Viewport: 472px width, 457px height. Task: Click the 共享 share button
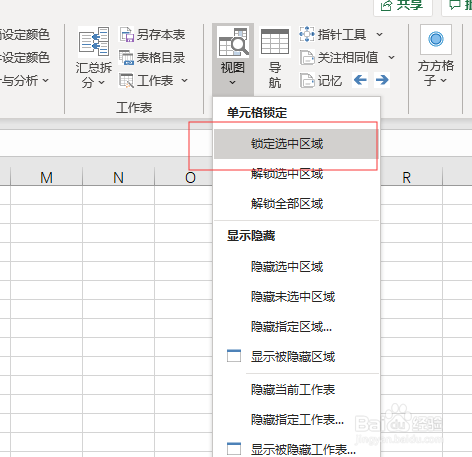(403, 6)
